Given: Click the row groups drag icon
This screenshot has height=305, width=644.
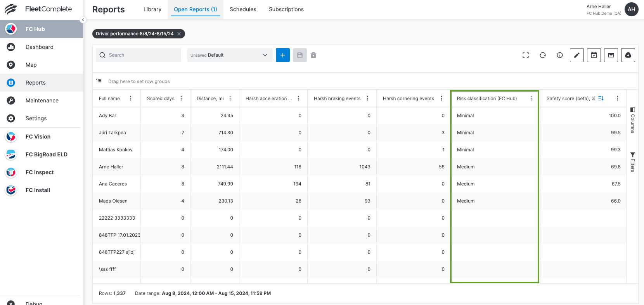Looking at the screenshot, I should coord(99,81).
